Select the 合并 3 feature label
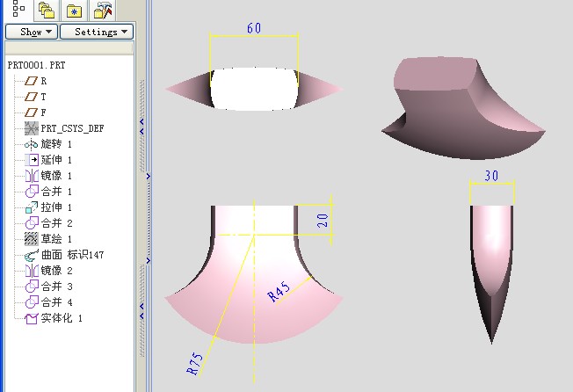The height and width of the screenshot is (392, 573). point(56,286)
